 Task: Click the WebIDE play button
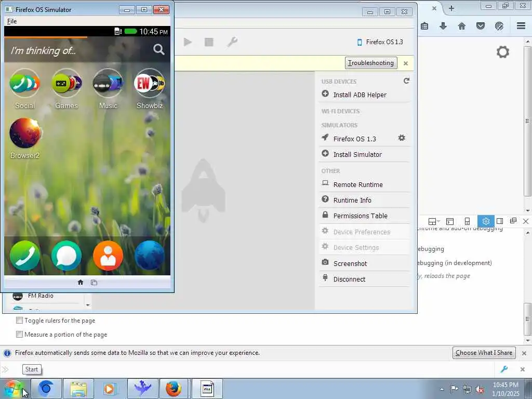[x=188, y=42]
